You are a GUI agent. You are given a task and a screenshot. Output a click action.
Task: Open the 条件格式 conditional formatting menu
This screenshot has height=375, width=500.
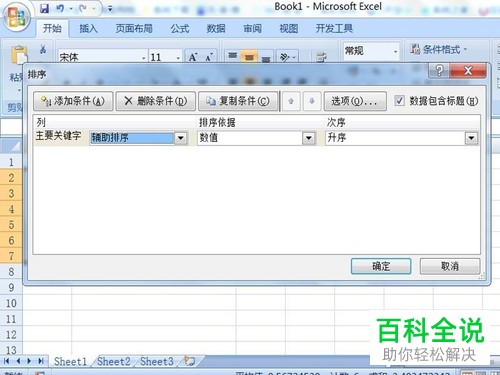tap(438, 50)
